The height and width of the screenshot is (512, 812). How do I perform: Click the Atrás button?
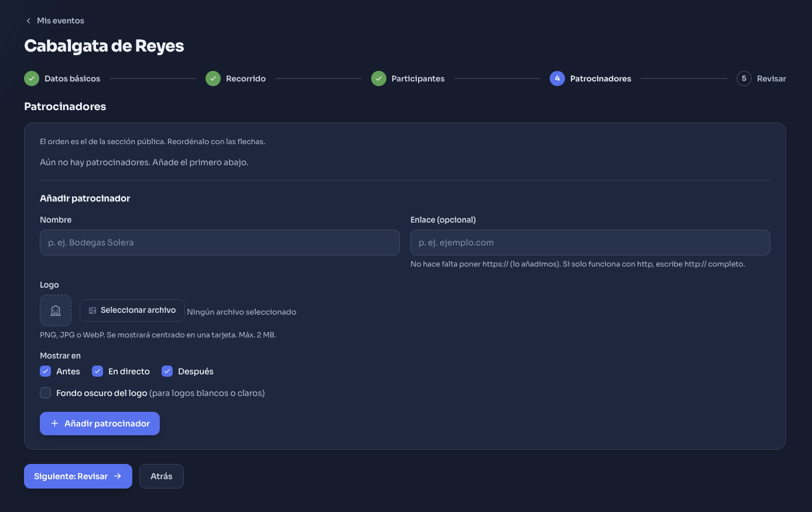[162, 476]
